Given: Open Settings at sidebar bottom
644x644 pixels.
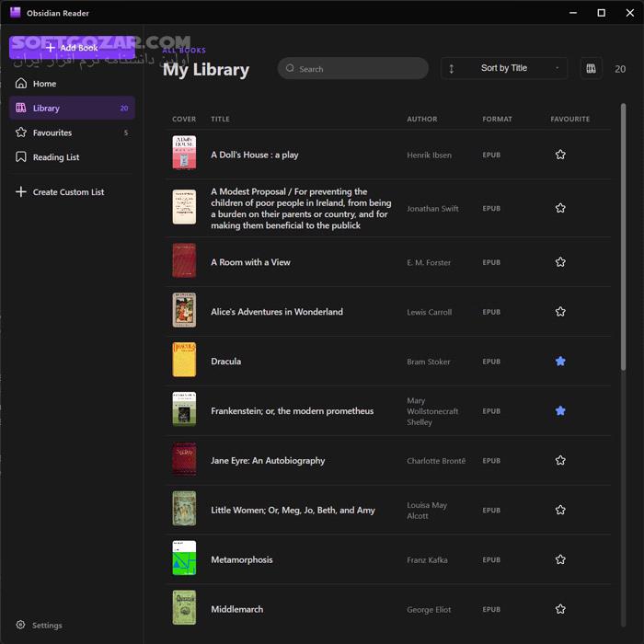Looking at the screenshot, I should [39, 625].
